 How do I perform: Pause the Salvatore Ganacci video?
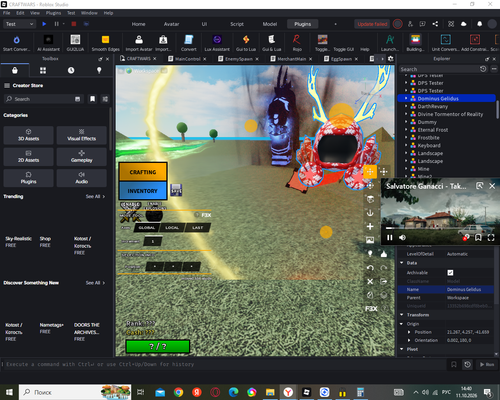(x=389, y=237)
